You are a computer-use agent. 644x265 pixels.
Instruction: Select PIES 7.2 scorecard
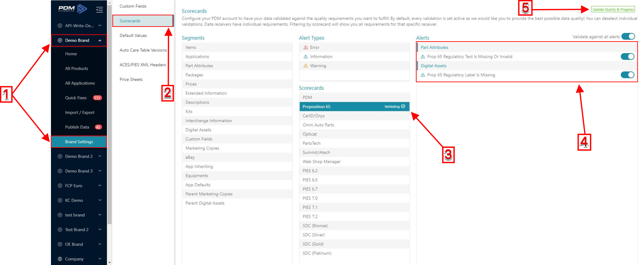coord(354,217)
